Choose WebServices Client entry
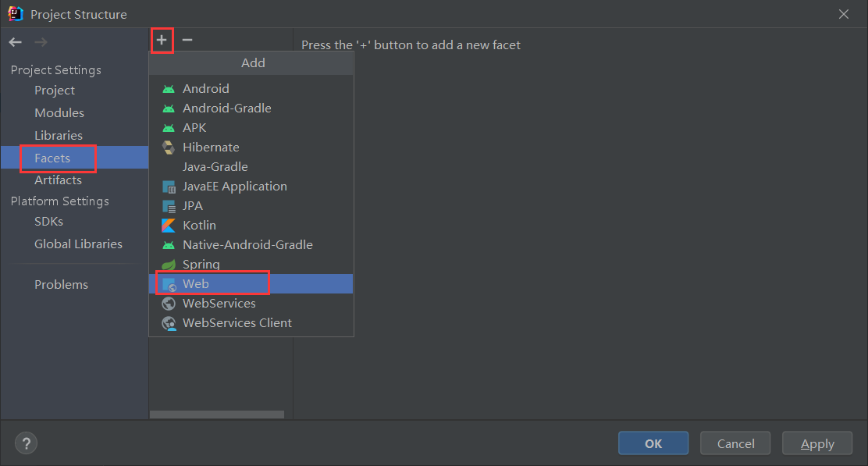The width and height of the screenshot is (868, 466). click(237, 323)
